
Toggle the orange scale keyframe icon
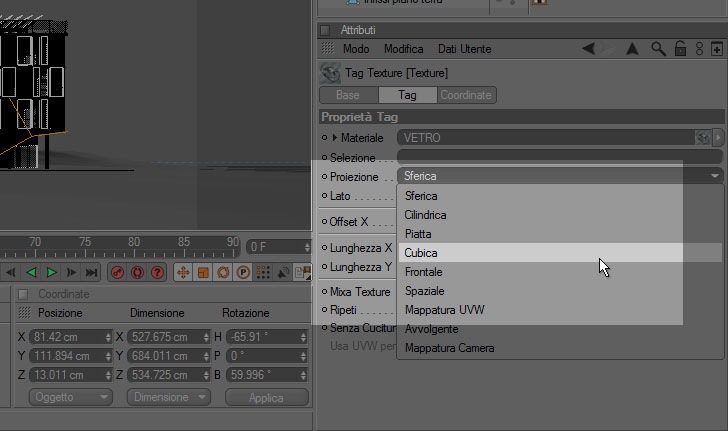203,273
